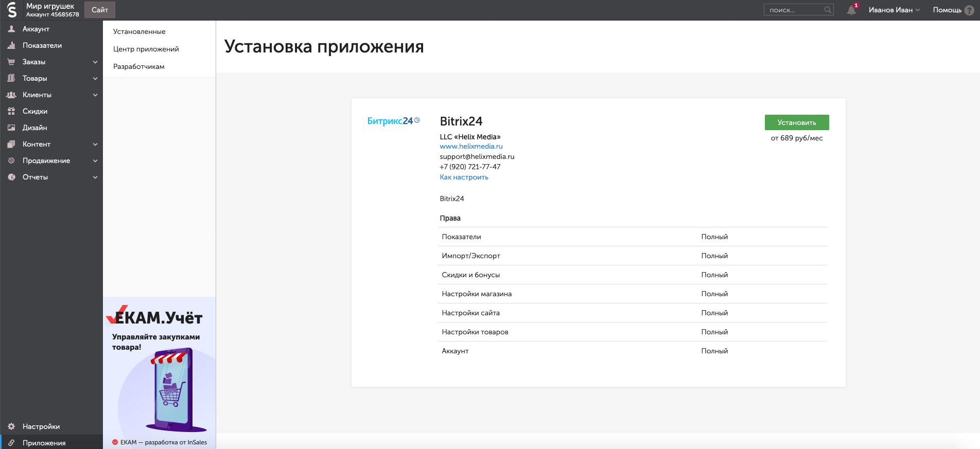
Task: Click the Bitrix24 app title heading
Action: [x=461, y=121]
